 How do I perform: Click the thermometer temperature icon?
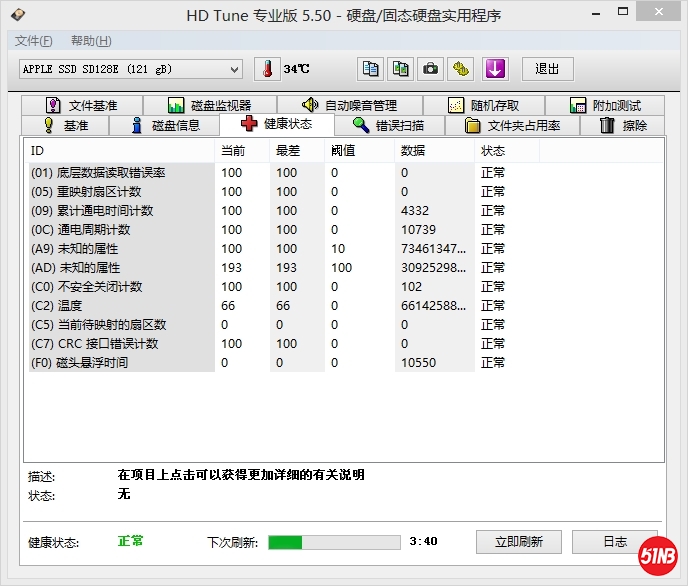(x=267, y=69)
